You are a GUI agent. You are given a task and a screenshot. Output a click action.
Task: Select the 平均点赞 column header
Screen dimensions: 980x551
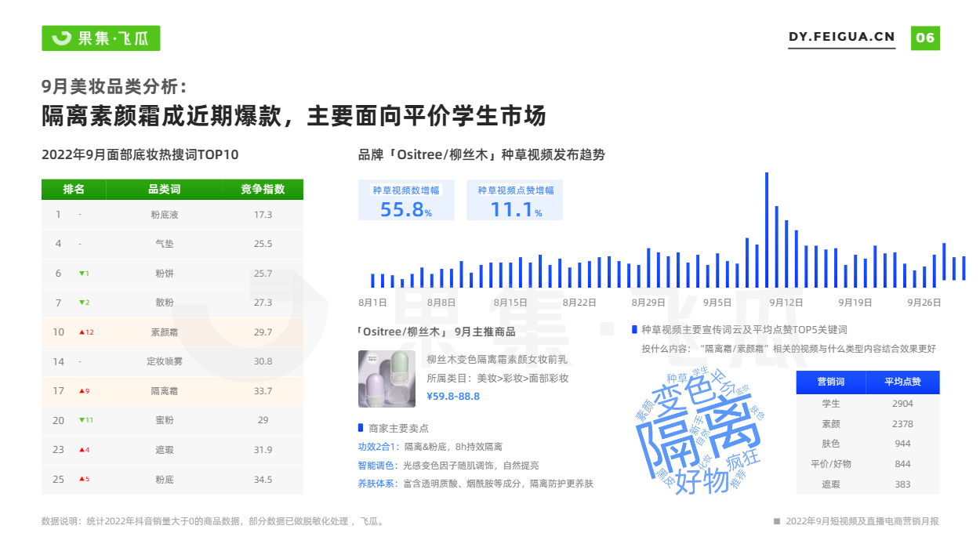click(902, 382)
